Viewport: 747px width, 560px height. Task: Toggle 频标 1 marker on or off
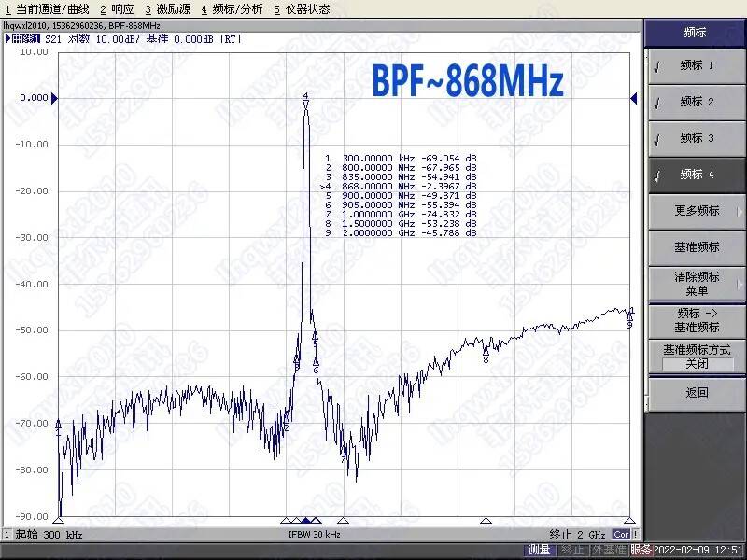coord(697,68)
